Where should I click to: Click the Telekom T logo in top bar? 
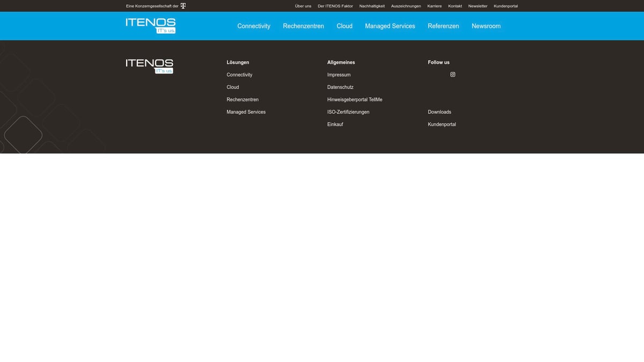tap(183, 6)
